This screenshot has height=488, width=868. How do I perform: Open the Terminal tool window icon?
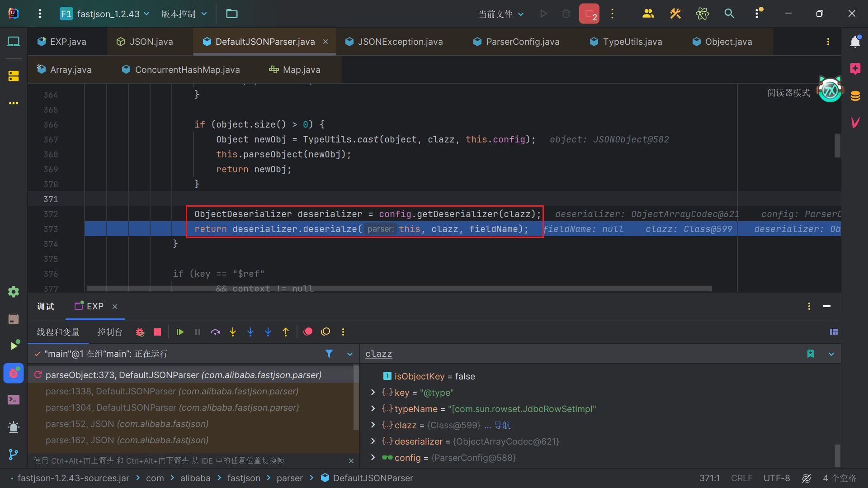[14, 400]
